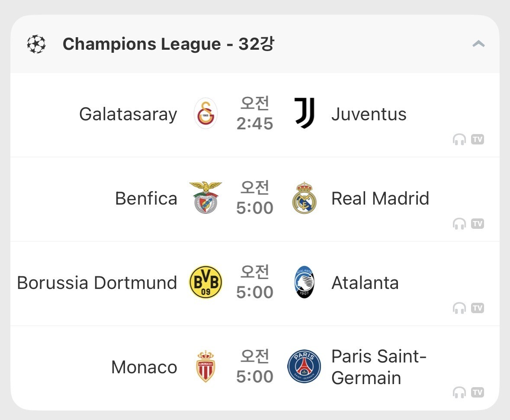Open the 2:45 kickoff match details
510x420 pixels.
(255, 113)
